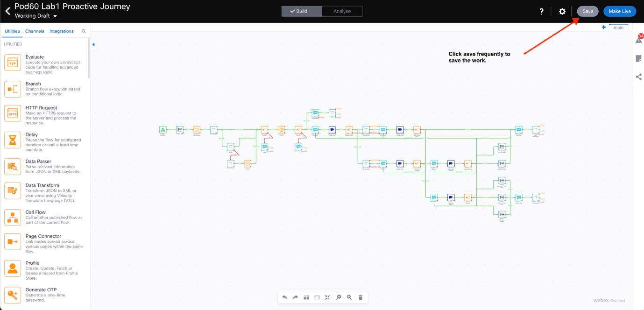
Task: Click the Save button
Action: coord(587,11)
